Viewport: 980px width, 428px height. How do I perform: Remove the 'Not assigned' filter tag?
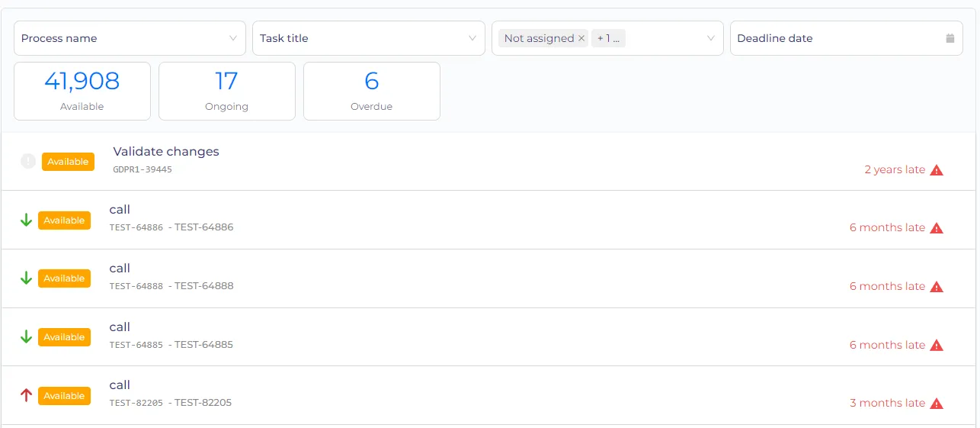click(x=581, y=38)
